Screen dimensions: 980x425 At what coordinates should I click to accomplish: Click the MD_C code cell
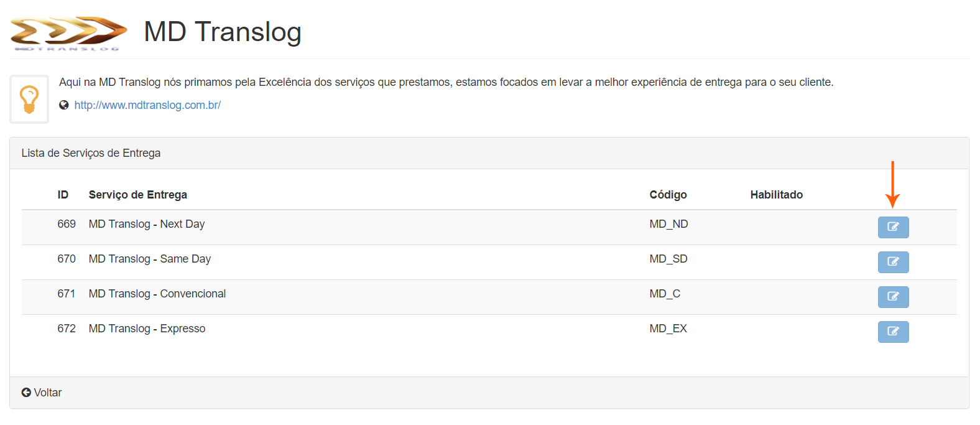click(x=665, y=294)
